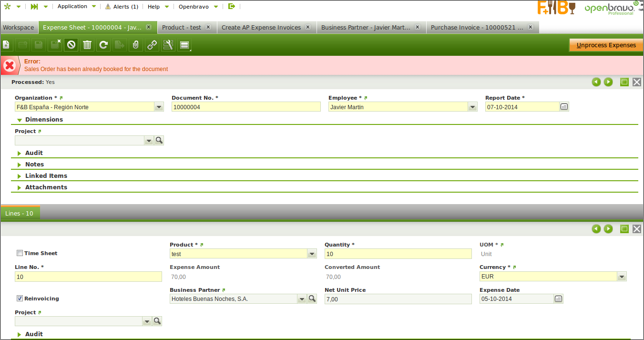Go to next expense sheet record
This screenshot has height=340, width=644.
pos(608,82)
